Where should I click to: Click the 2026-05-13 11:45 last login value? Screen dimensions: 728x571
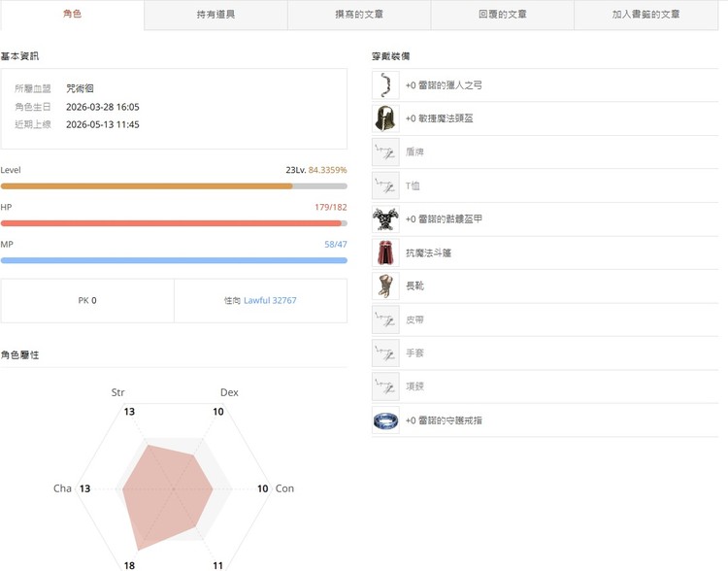103,124
